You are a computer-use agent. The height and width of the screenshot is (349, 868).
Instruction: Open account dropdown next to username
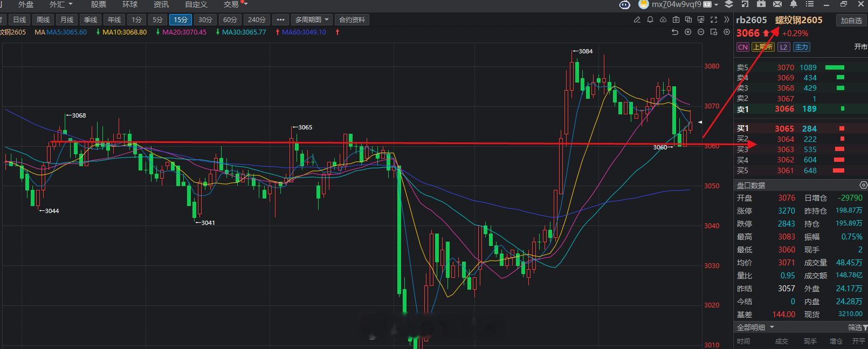(x=717, y=4)
